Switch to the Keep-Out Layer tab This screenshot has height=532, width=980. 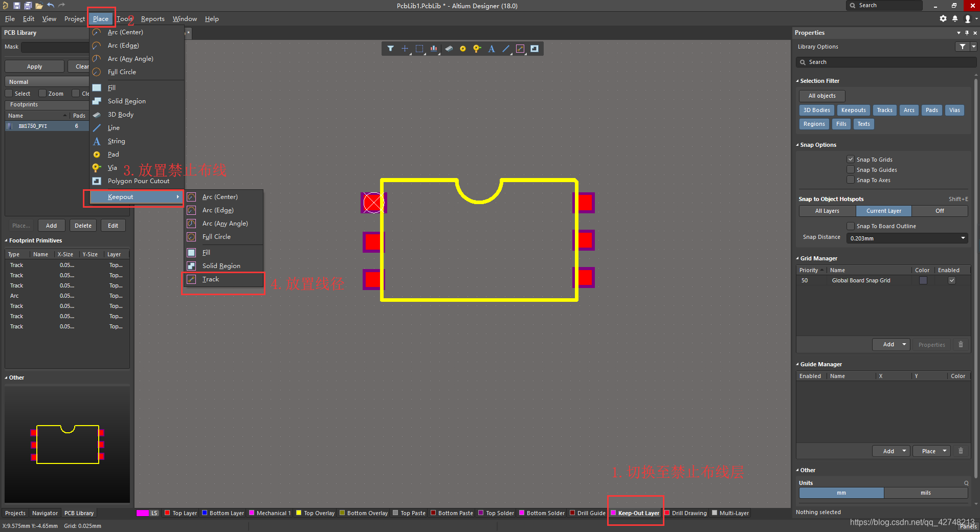click(638, 513)
